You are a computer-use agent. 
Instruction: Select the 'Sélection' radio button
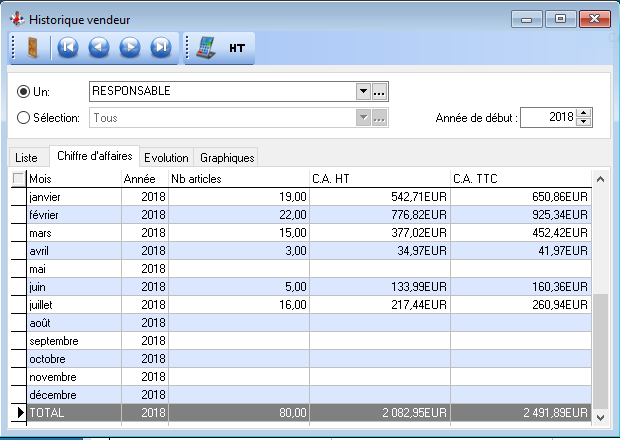[x=24, y=118]
